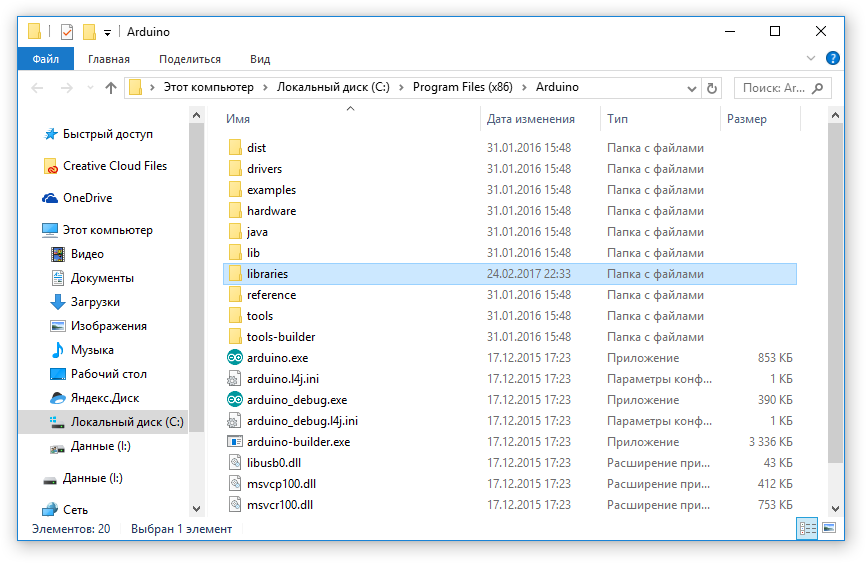This screenshot has height=563, width=866.
Task: Click the arduino_debug.exe application icon
Action: click(x=235, y=399)
